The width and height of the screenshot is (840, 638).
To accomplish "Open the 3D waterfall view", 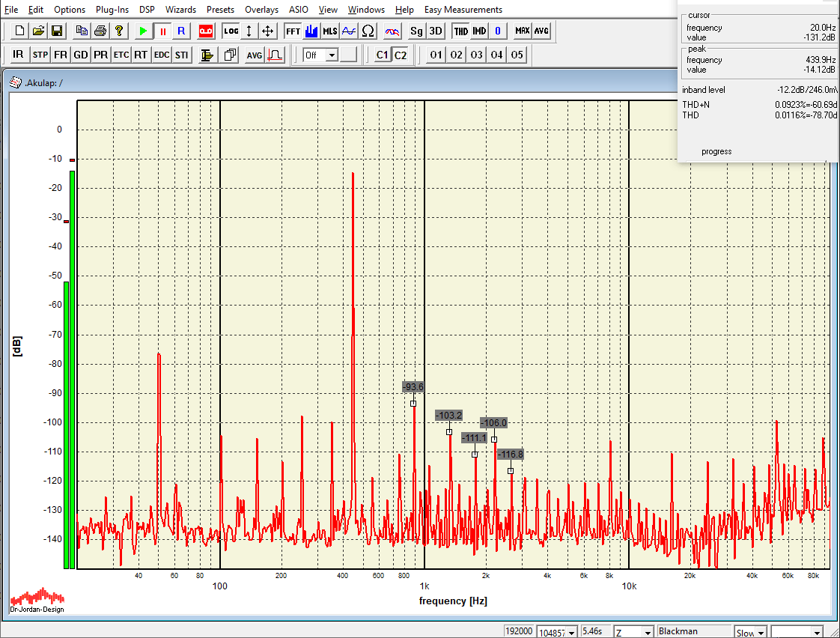I will coord(436,31).
